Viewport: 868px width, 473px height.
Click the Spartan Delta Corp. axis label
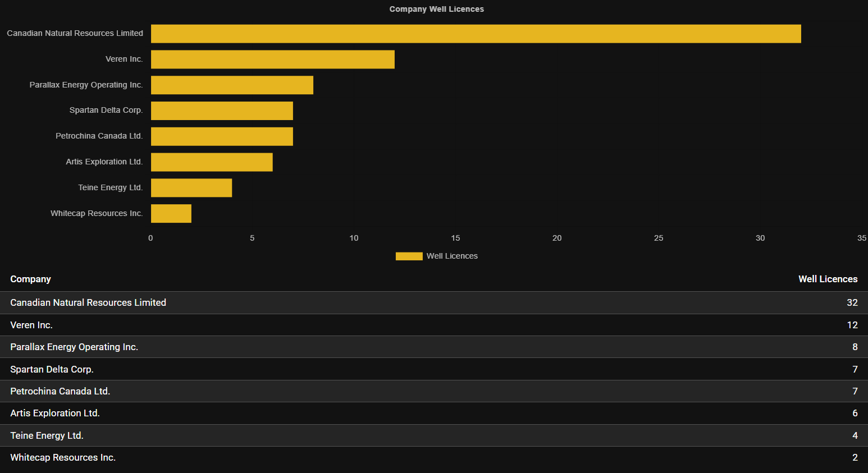[x=106, y=110]
